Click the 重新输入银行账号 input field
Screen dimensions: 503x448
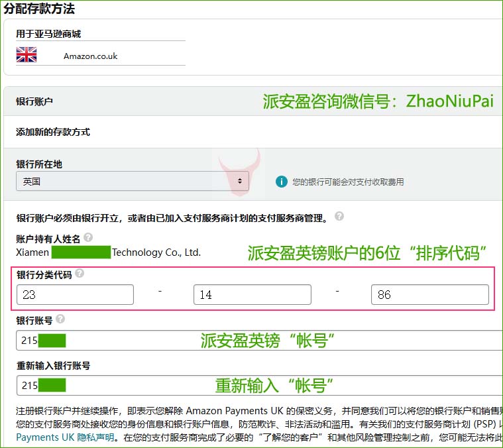[260, 386]
